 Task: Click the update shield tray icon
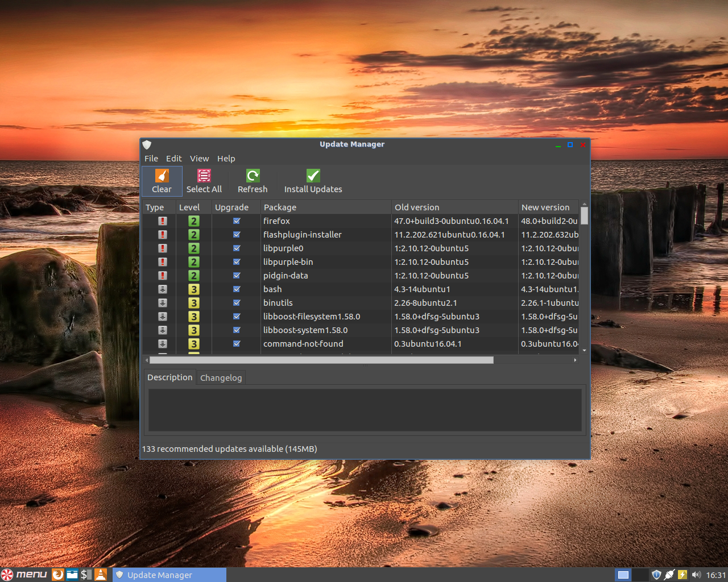tap(656, 575)
